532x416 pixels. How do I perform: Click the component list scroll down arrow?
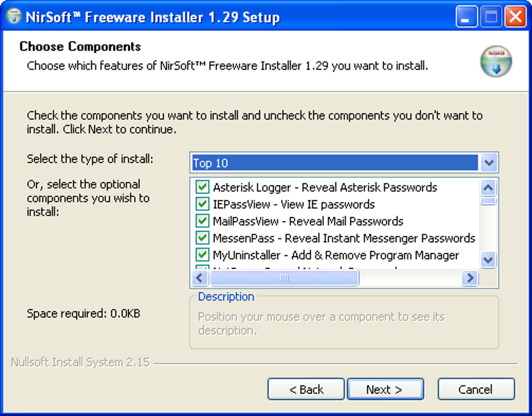(488, 260)
